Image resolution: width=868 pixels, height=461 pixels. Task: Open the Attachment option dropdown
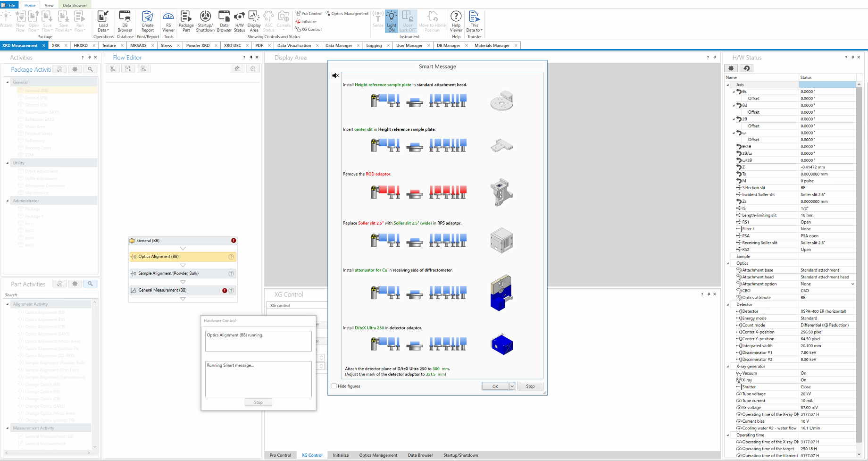point(852,284)
